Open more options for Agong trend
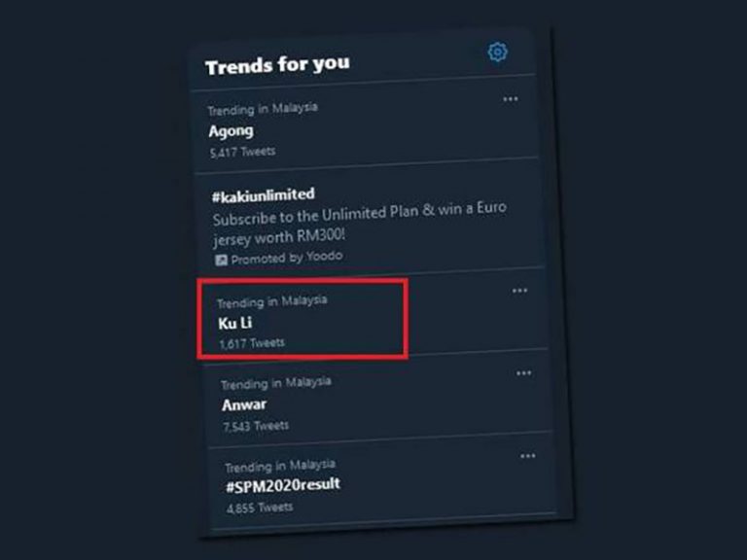Viewport: 747px width, 560px height. pos(511,99)
